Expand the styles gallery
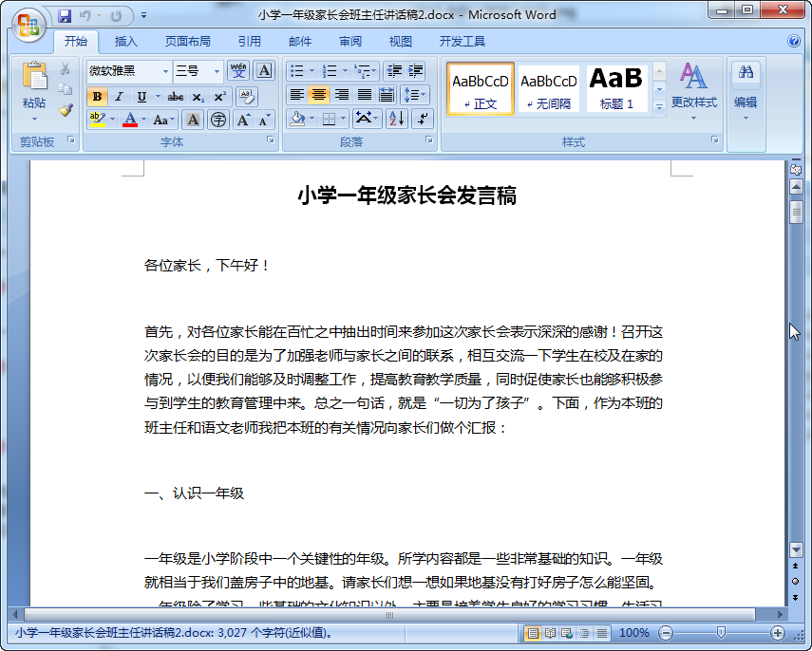Viewport: 812px width, 651px height. point(659,107)
